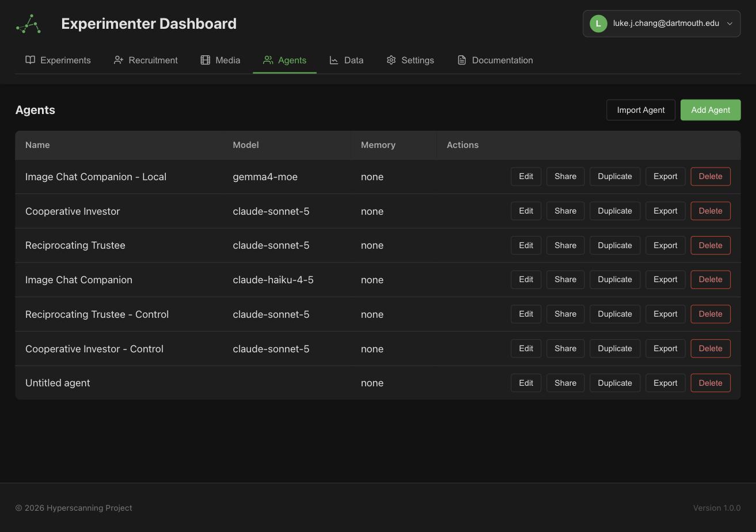
Task: Export the Cooperative Investor agent
Action: [665, 211]
